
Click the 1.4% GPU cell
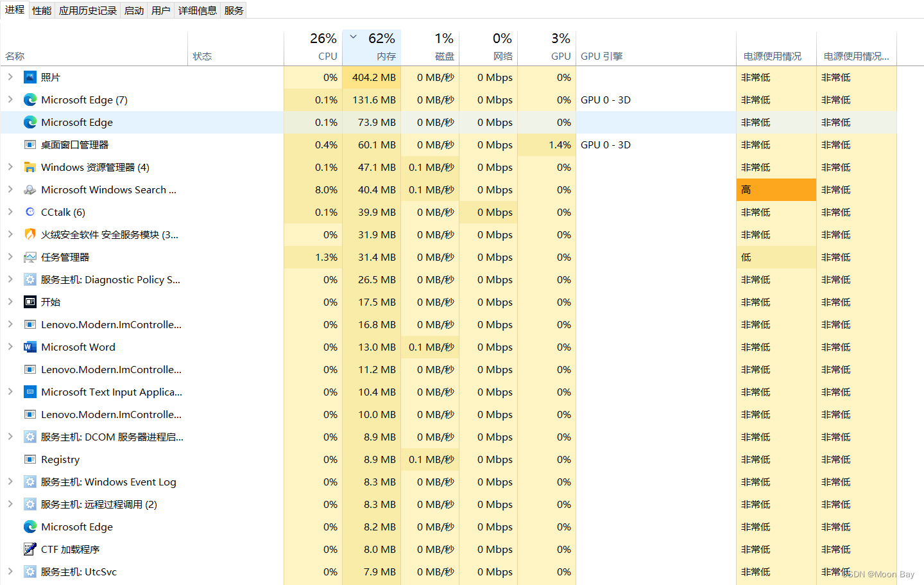[x=547, y=144]
